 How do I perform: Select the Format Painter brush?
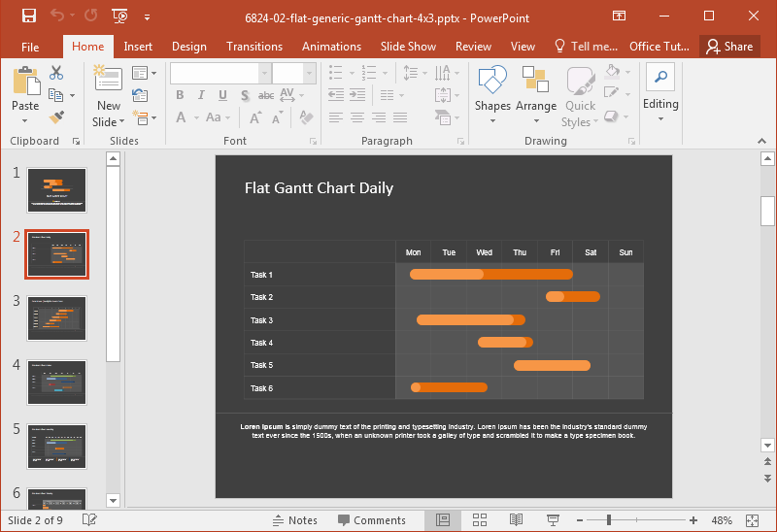click(56, 116)
